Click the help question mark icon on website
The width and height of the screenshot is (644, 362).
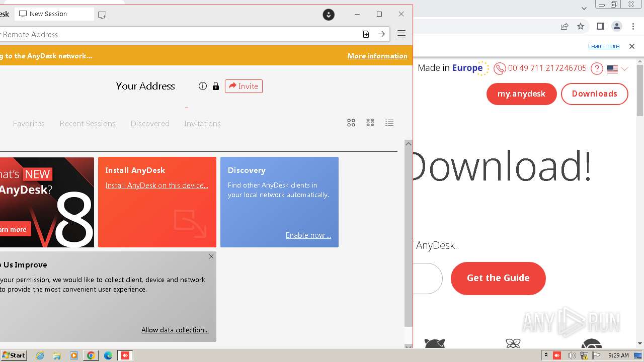click(x=597, y=68)
